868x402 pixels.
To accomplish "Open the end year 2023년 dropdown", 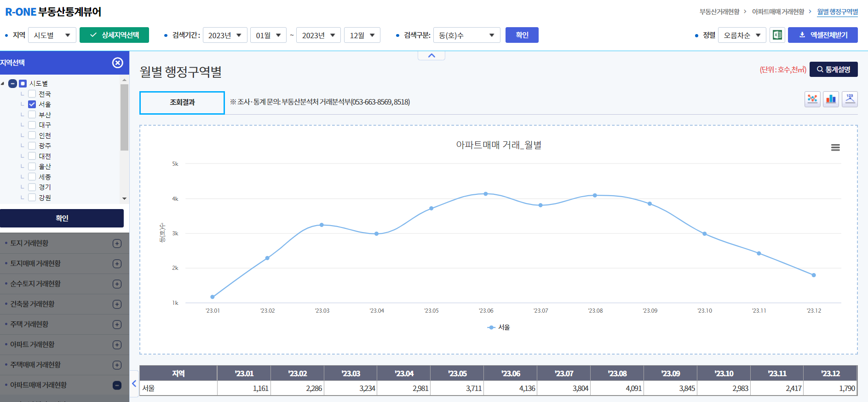I will coord(318,35).
